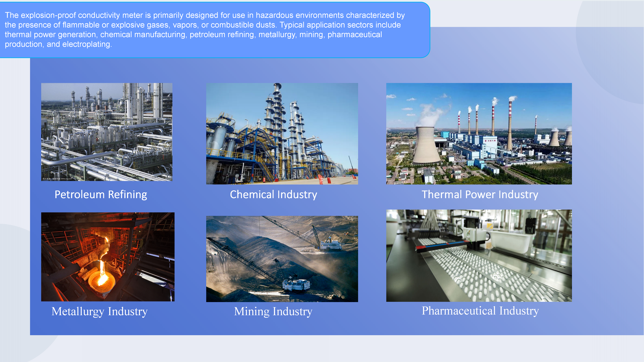This screenshot has width=644, height=362.
Task: Click the "Petroleum Refining" caption
Action: click(x=101, y=194)
